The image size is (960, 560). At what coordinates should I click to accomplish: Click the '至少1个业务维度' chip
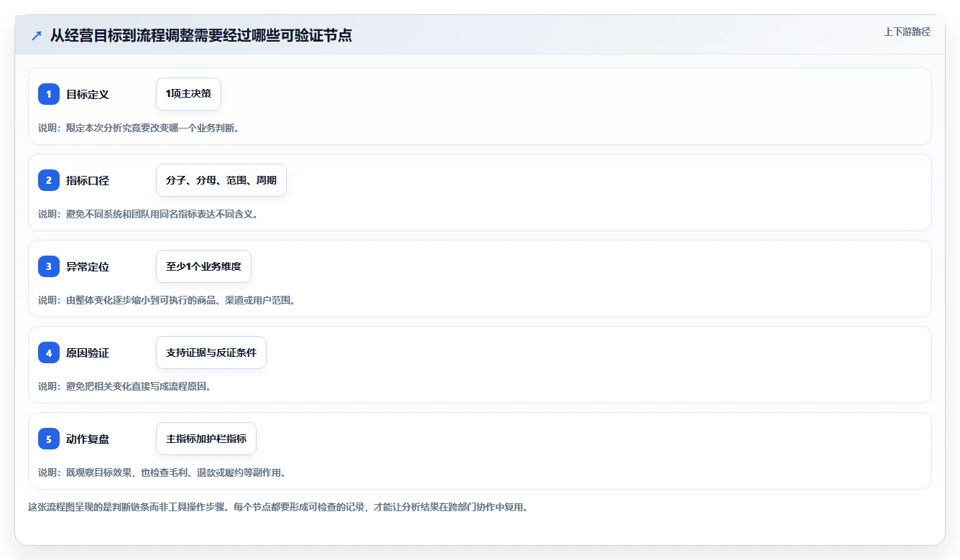pos(203,266)
